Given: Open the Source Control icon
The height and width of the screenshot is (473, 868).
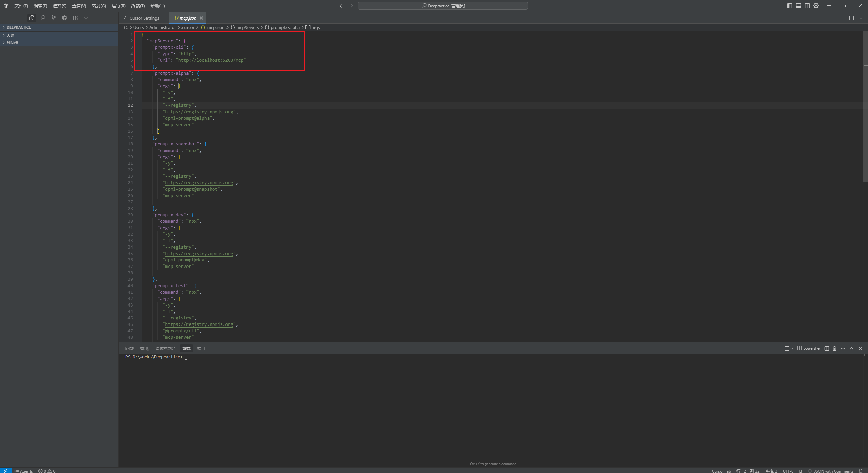Looking at the screenshot, I should pos(54,18).
